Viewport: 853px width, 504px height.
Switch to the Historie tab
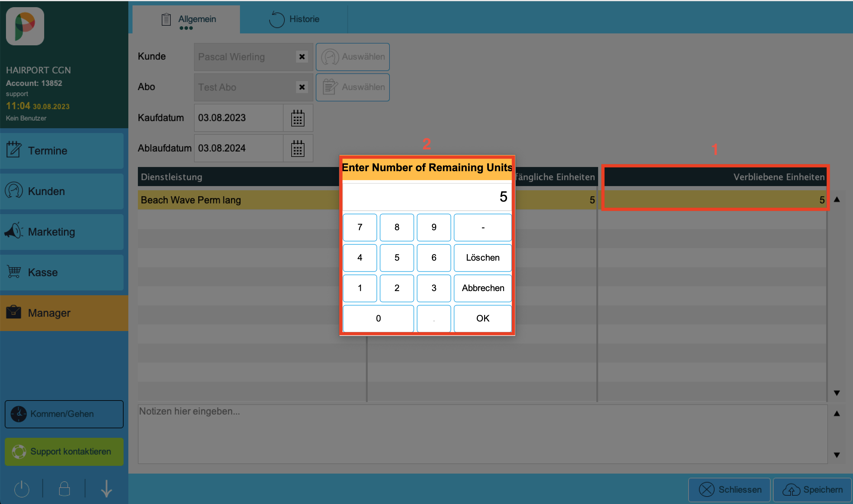click(x=294, y=19)
